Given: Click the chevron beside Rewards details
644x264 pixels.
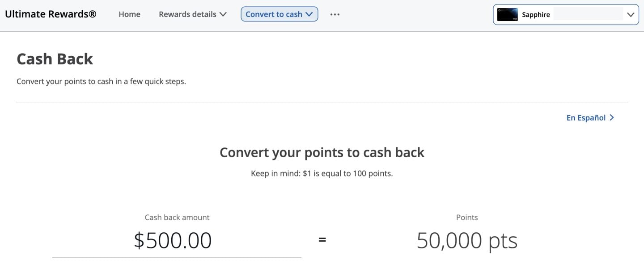Looking at the screenshot, I should (223, 14).
